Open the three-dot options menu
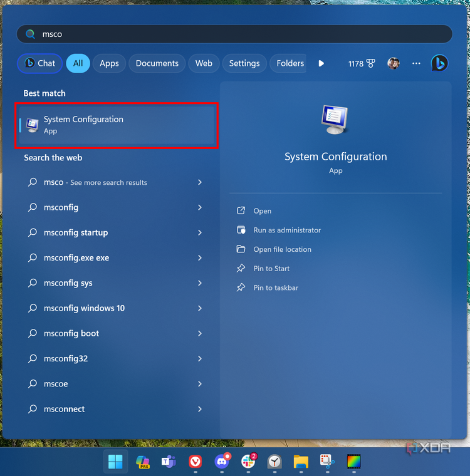This screenshot has height=476, width=470. point(416,63)
